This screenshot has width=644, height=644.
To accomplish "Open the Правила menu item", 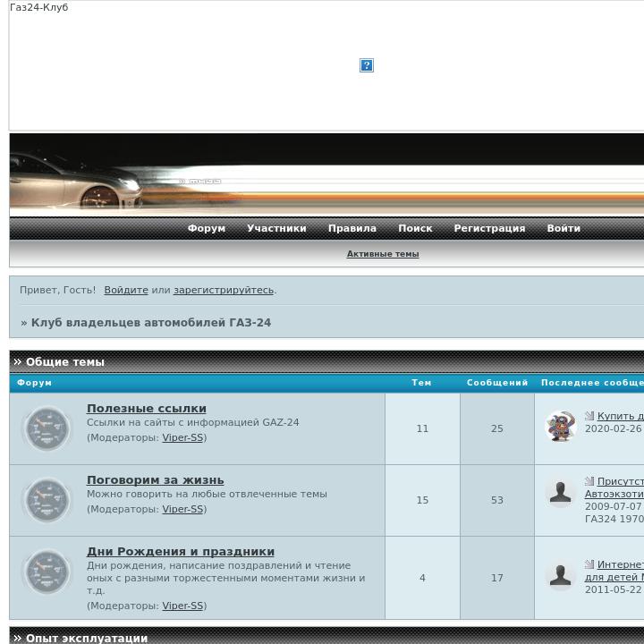I will tap(352, 228).
